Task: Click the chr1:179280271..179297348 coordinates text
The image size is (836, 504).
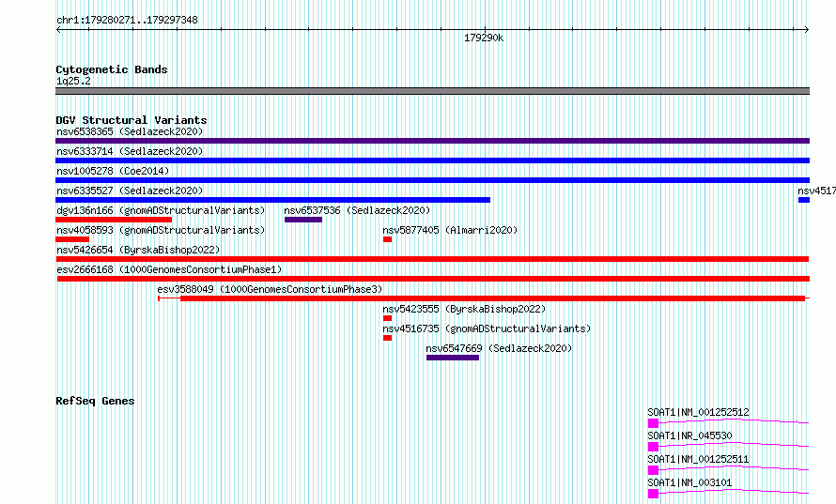Action: pyautogui.click(x=127, y=21)
